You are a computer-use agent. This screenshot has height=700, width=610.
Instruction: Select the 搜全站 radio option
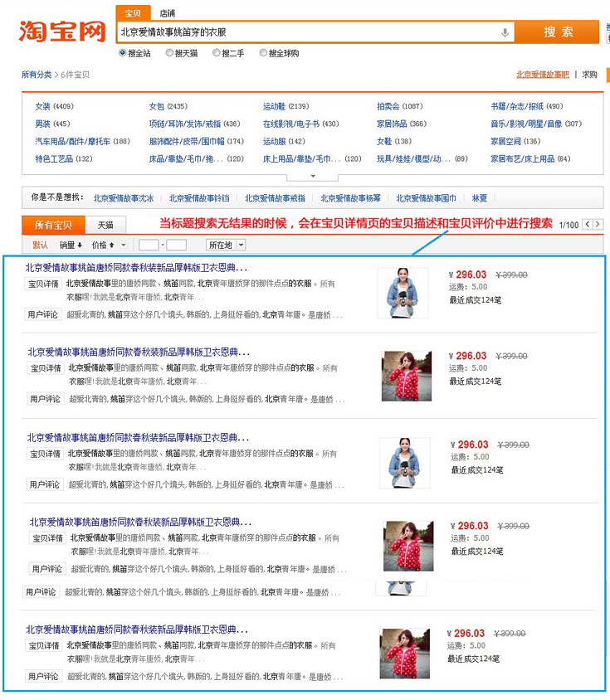tap(123, 53)
